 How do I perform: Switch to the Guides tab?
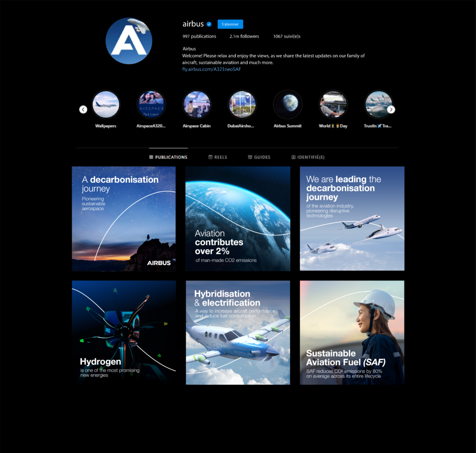(x=259, y=157)
